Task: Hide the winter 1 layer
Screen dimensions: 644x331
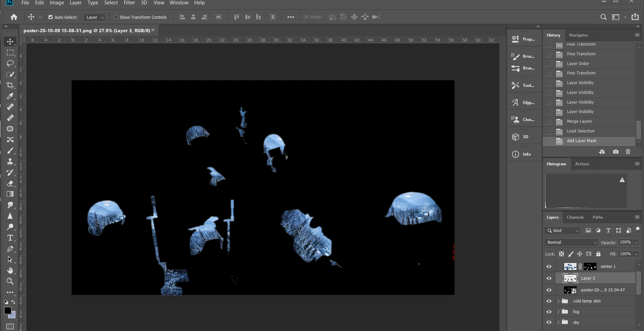Action: pyautogui.click(x=549, y=267)
